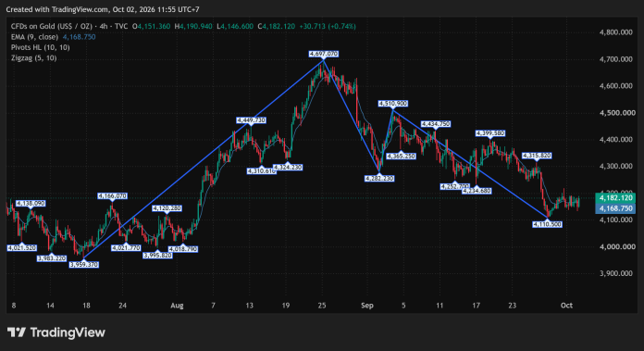Click the 'Sep' date axis label

coord(367,306)
